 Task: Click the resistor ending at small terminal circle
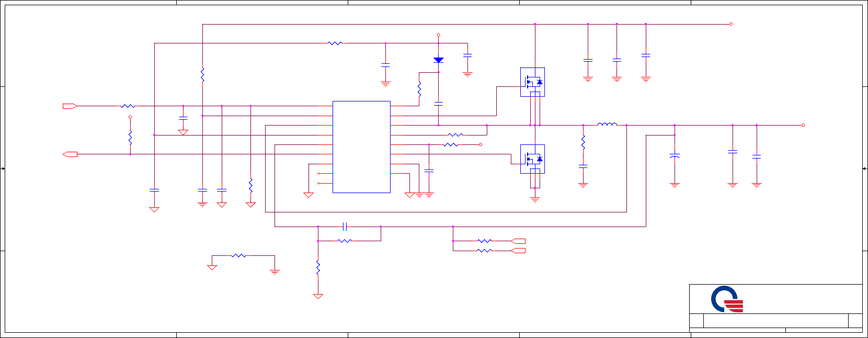pyautogui.click(x=451, y=144)
